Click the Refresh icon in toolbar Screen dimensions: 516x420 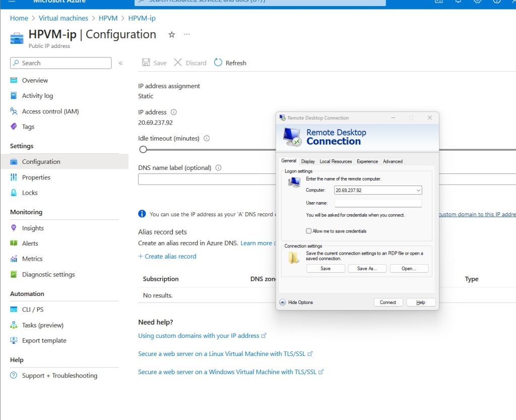218,63
